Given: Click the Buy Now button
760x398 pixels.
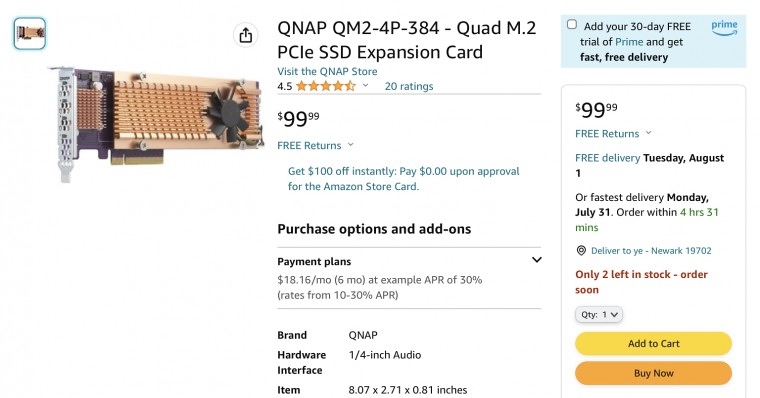Looking at the screenshot, I should pyautogui.click(x=653, y=373).
